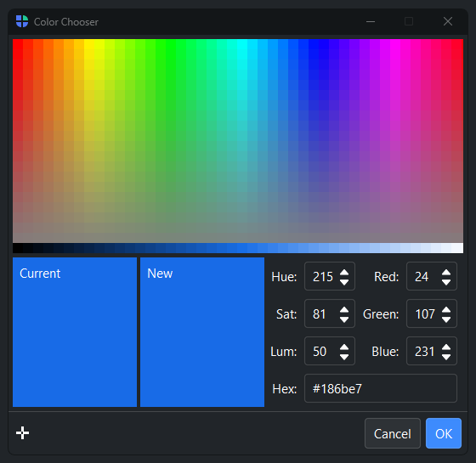Click the Blue input field showing 231
This screenshot has width=476, height=463.
click(x=432, y=351)
